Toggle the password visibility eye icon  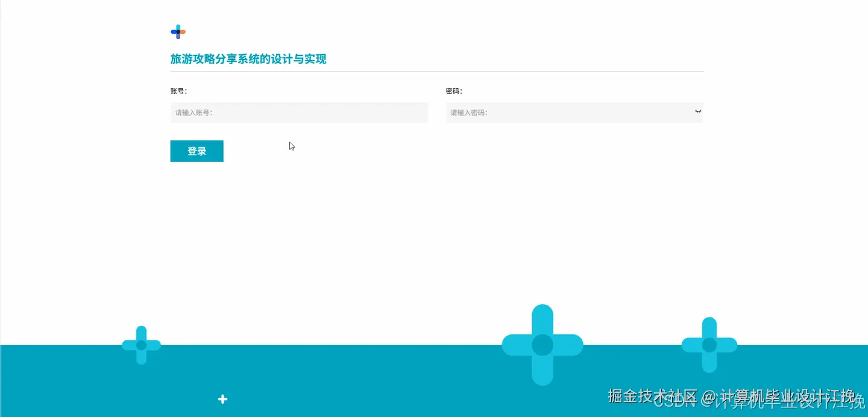click(x=697, y=111)
